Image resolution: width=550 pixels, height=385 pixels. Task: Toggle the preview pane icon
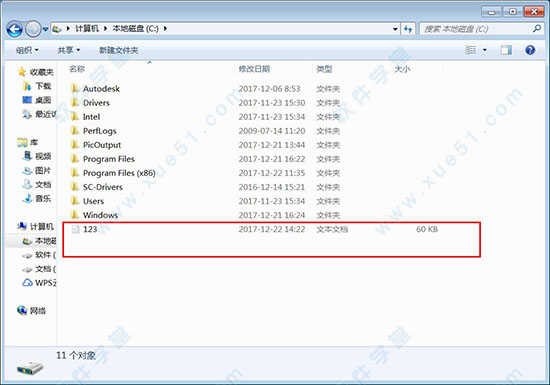click(506, 50)
